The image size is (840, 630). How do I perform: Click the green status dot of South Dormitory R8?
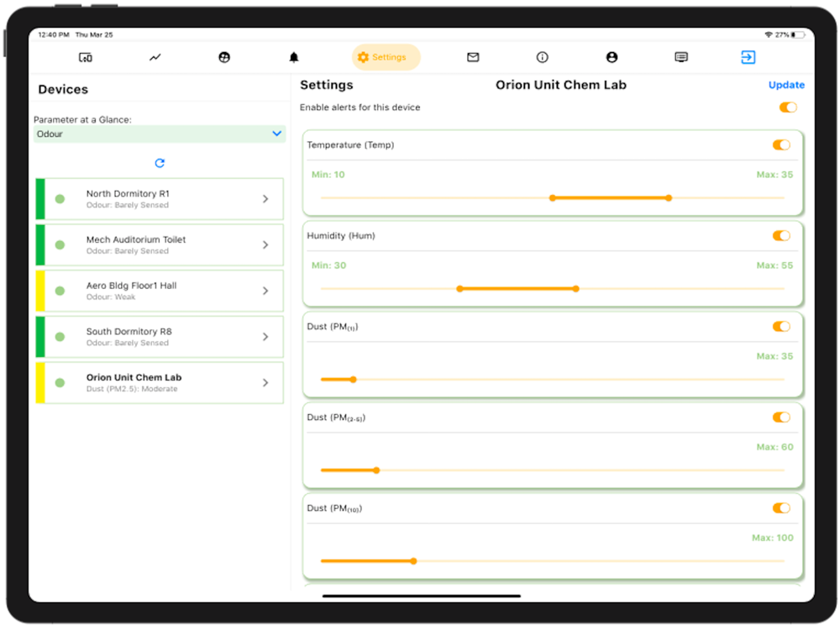60,337
